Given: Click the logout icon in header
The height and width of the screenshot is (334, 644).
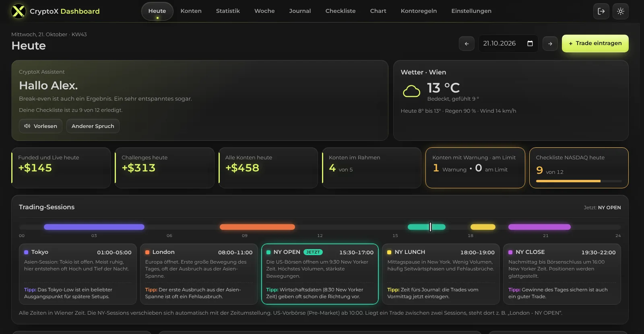Looking at the screenshot, I should pyautogui.click(x=601, y=11).
